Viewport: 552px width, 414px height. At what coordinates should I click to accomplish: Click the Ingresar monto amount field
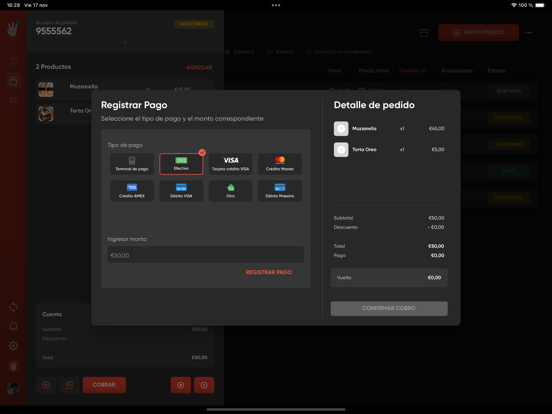tap(206, 255)
